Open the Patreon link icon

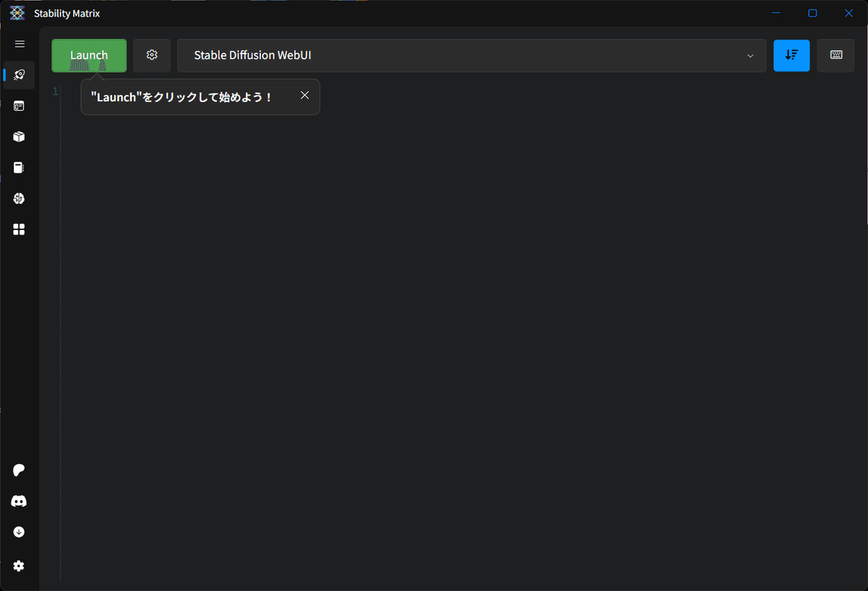(x=19, y=470)
